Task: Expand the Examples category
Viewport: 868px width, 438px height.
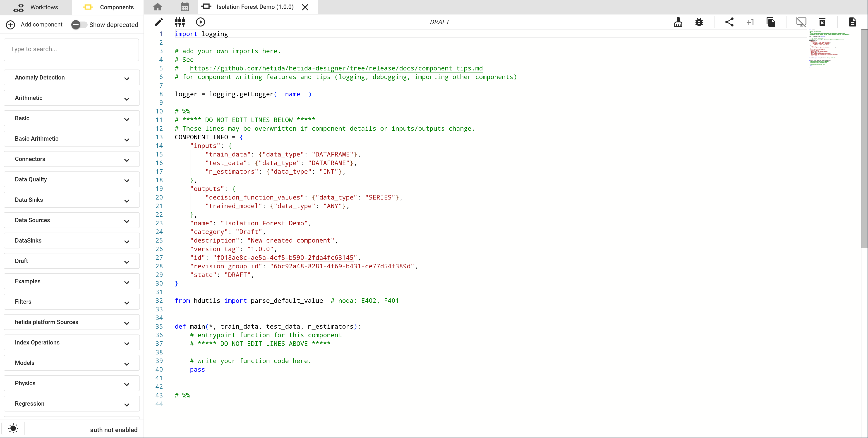Action: 72,282
